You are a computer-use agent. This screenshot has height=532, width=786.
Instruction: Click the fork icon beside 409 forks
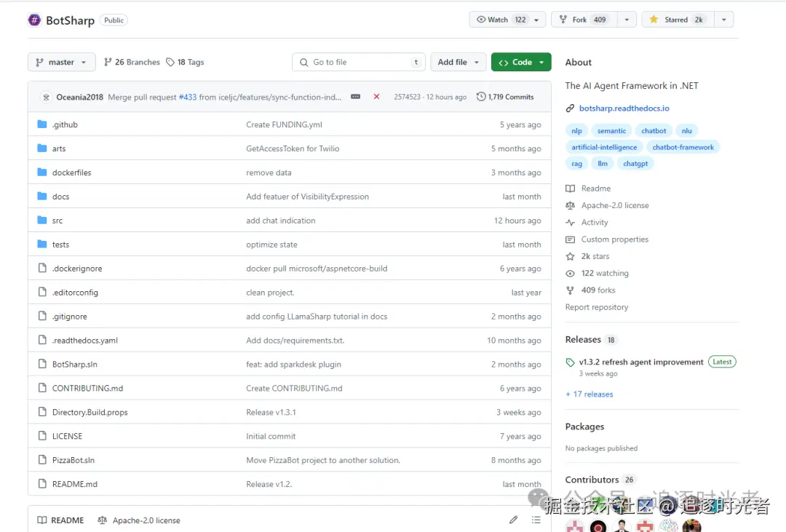pos(570,290)
